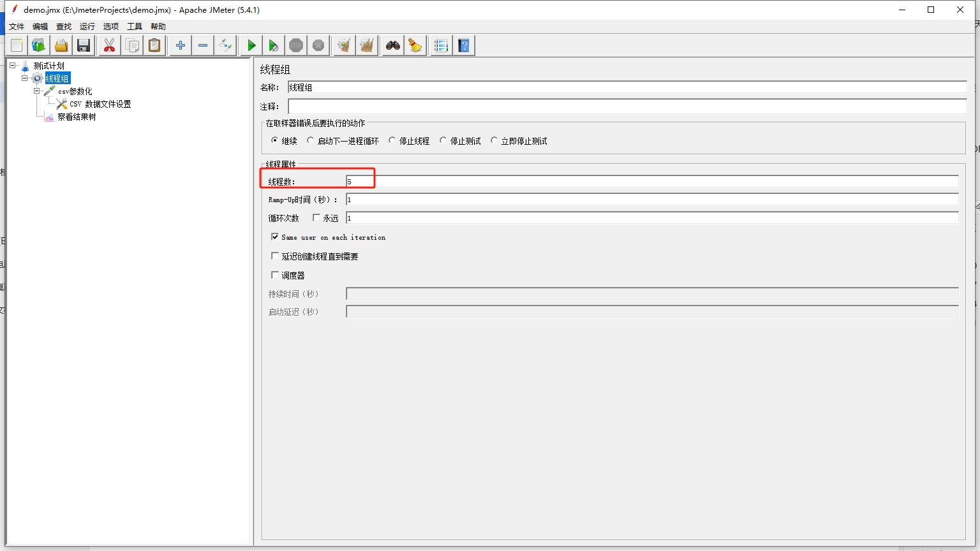Open the 选项 menu
This screenshot has width=980, height=551.
111,26
